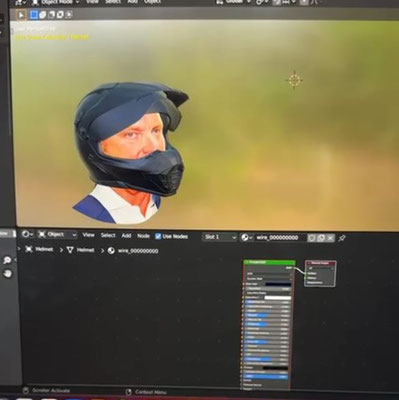Open the Slot 1 material slot dropdown
Image resolution: width=399 pixels, height=400 pixels.
point(220,237)
